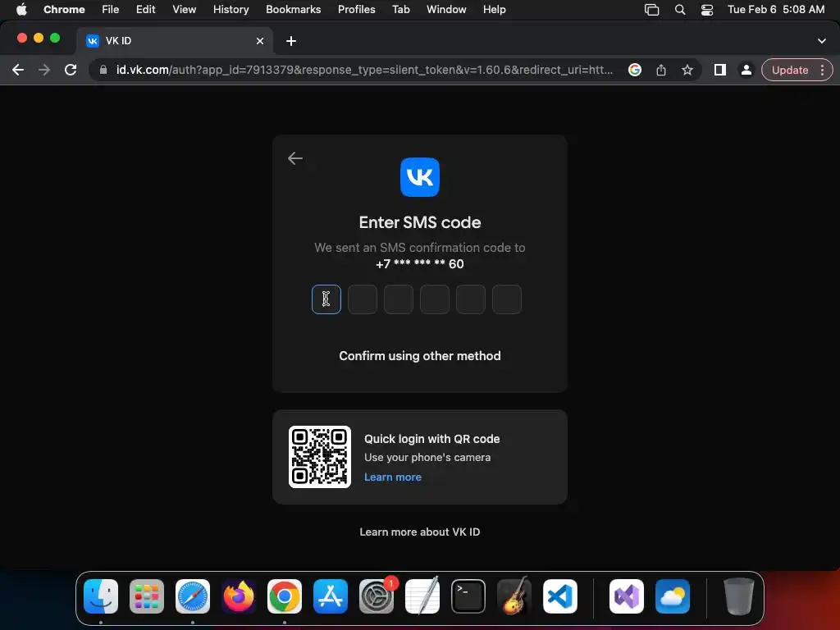Open the App Store from the Dock
Viewport: 840px width, 630px height.
coord(331,596)
